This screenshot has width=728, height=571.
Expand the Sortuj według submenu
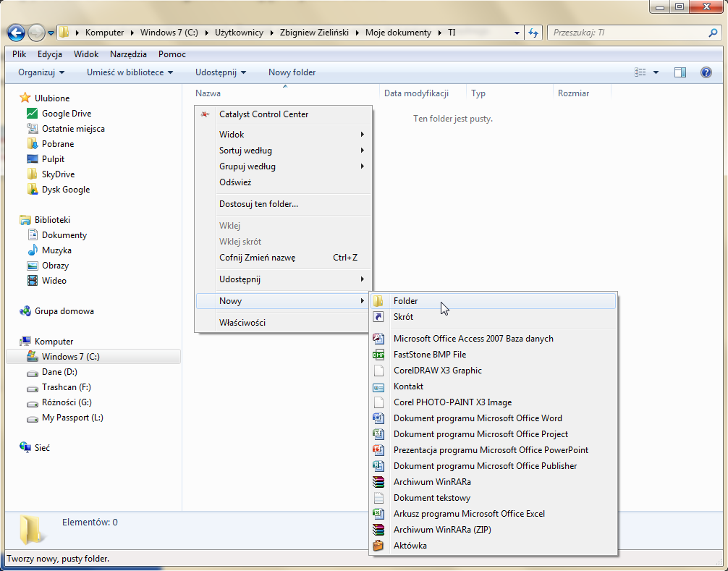coord(283,151)
